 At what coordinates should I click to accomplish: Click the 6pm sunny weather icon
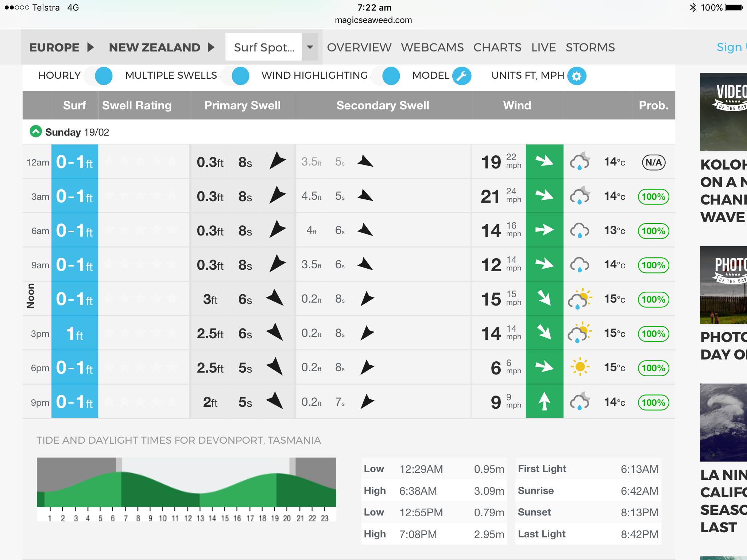tap(580, 367)
